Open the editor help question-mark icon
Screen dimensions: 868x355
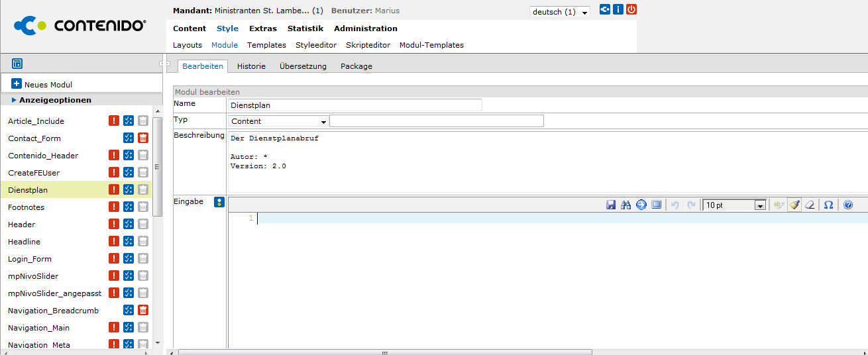click(847, 205)
